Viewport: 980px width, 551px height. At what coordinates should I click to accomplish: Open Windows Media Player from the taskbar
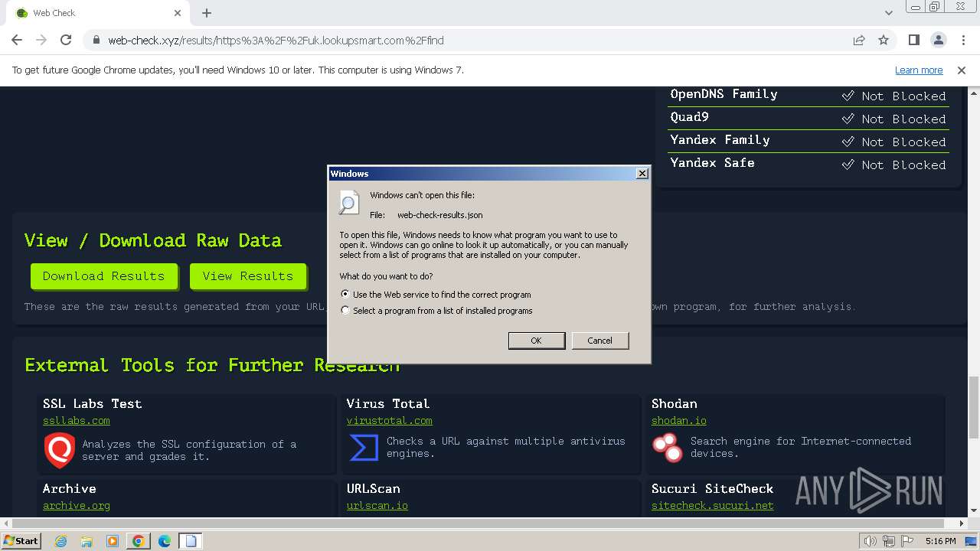pyautogui.click(x=113, y=541)
